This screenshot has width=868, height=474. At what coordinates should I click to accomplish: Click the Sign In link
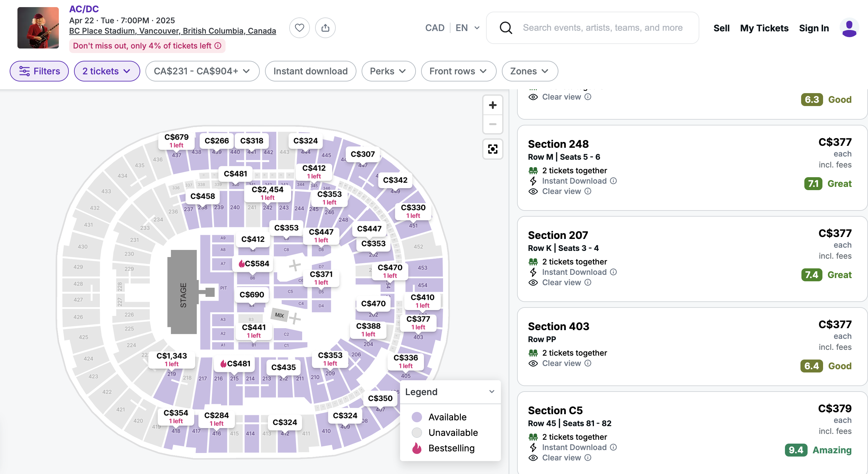[x=814, y=28]
